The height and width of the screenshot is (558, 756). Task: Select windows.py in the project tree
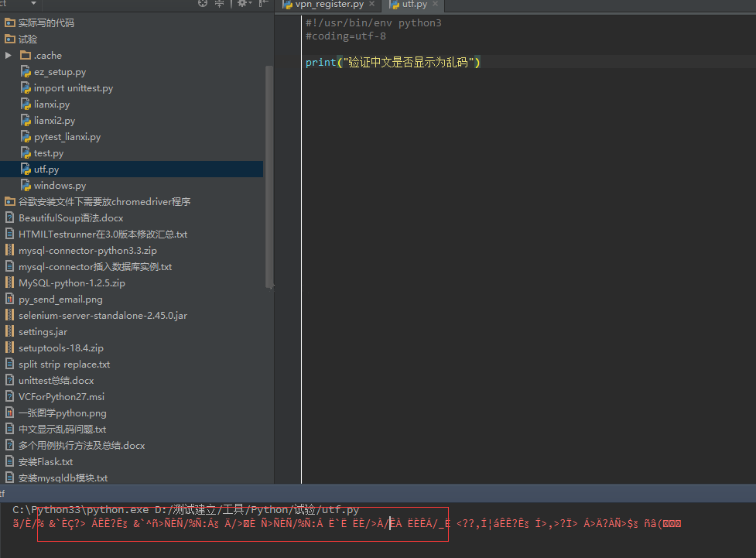coord(60,186)
